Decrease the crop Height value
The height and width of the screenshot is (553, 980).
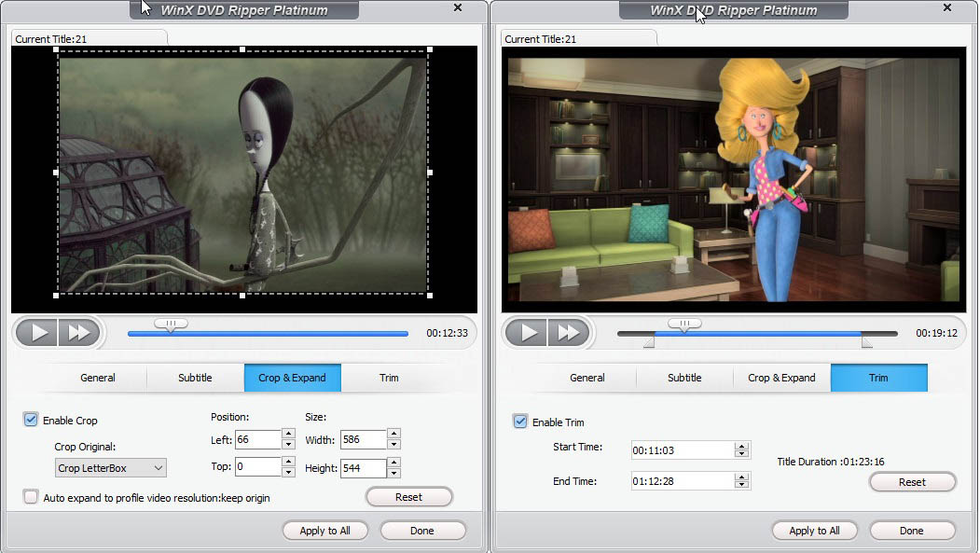tap(393, 473)
